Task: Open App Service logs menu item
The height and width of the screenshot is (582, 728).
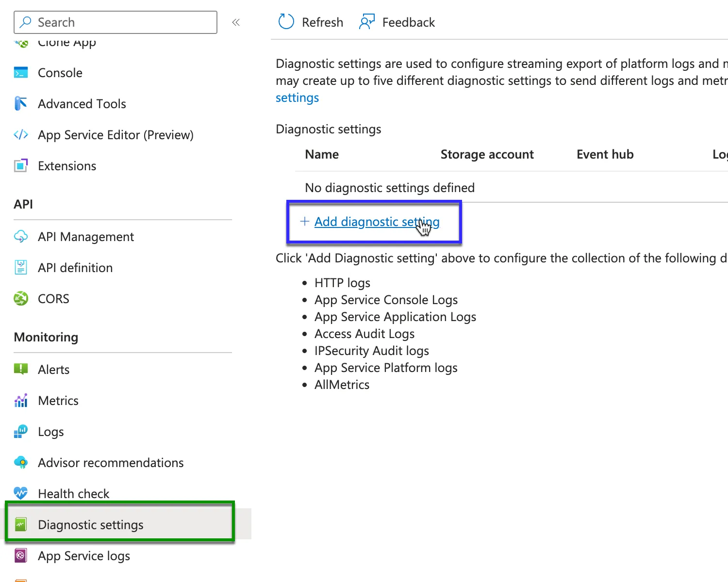Action: click(x=84, y=556)
